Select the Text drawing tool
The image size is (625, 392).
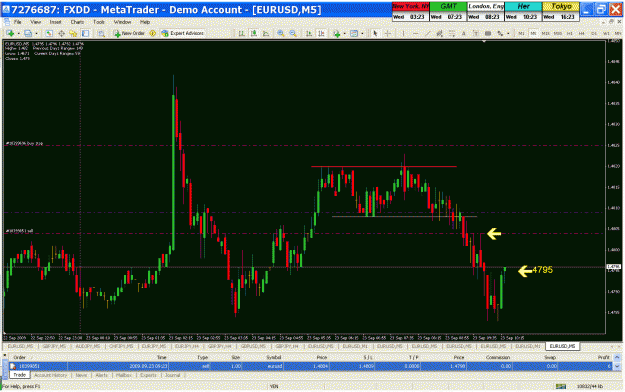tap(464, 33)
